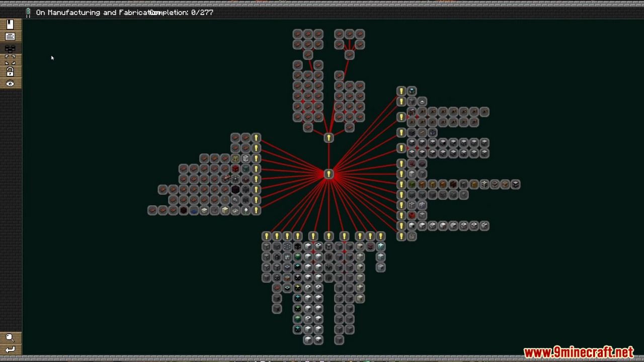
Task: Select the quest tree view icon
Action: pyautogui.click(x=10, y=49)
